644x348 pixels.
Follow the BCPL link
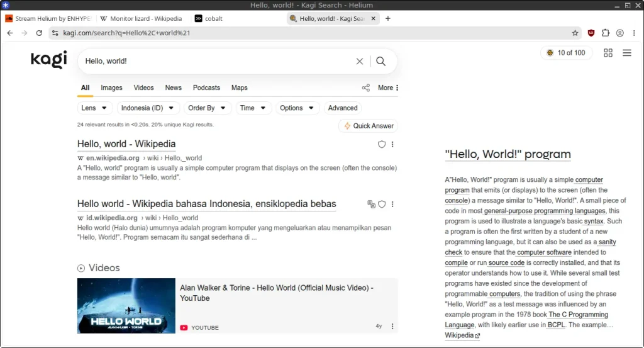[556, 325]
